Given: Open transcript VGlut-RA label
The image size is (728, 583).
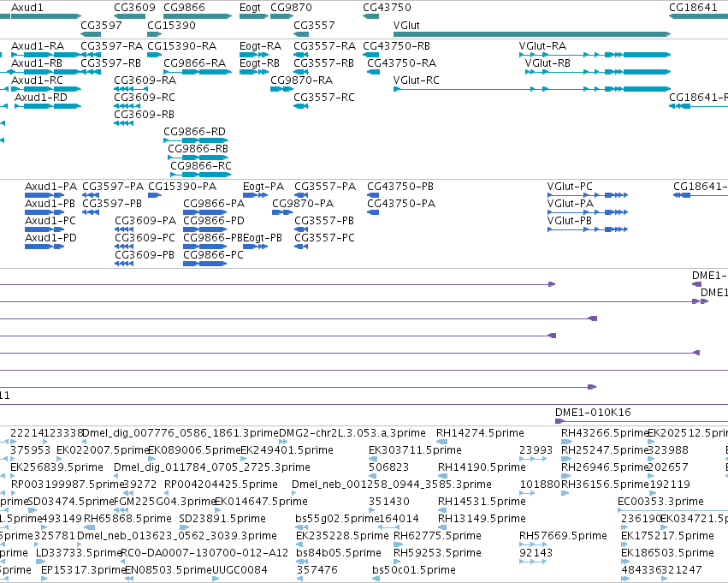Looking at the screenshot, I should [x=542, y=46].
